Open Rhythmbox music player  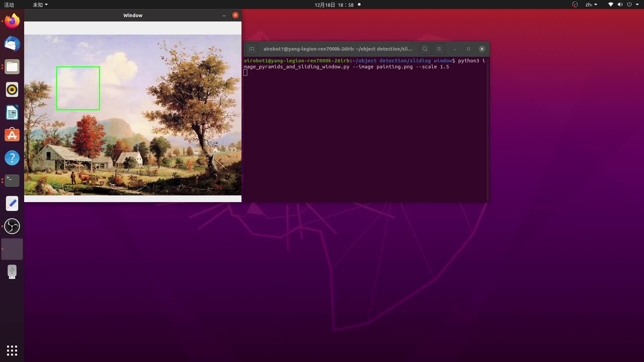tap(12, 89)
